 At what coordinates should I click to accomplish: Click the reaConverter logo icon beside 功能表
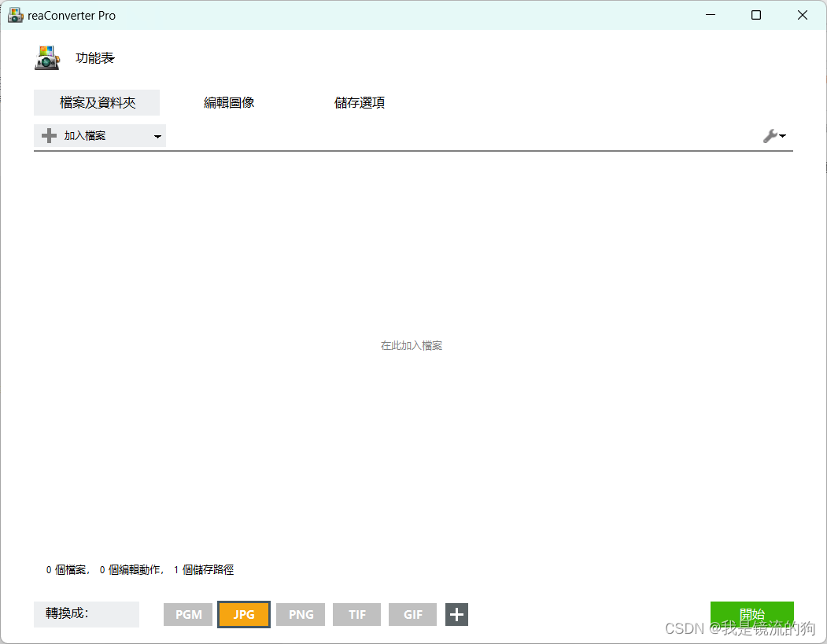46,57
